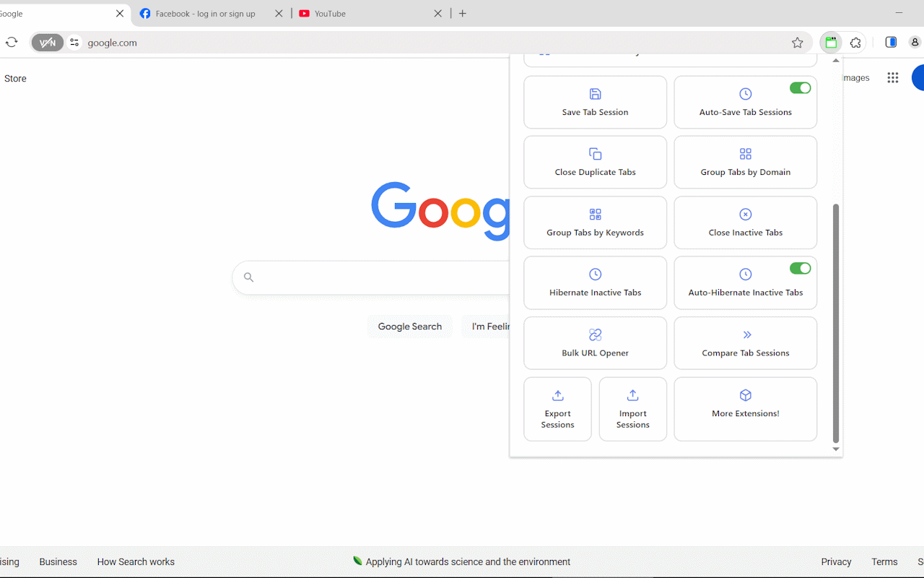Click the Export Sessions upload icon
This screenshot has width=924, height=578.
[x=557, y=395]
